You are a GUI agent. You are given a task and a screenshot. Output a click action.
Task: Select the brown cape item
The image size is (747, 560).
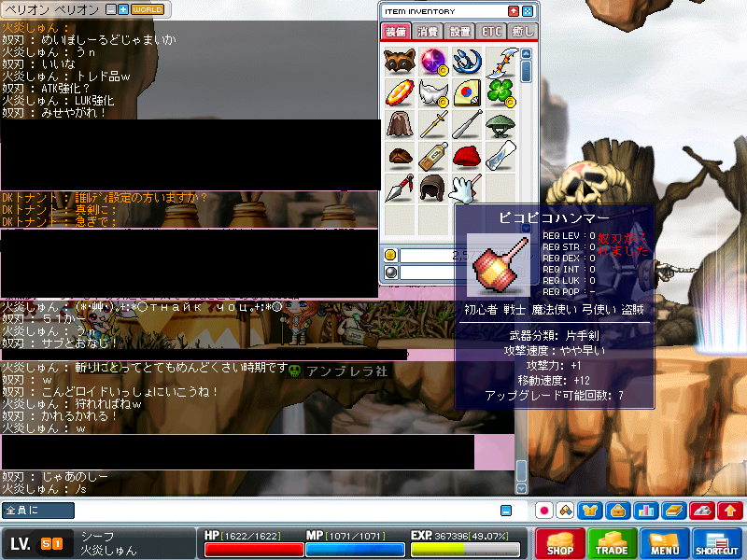click(400, 124)
